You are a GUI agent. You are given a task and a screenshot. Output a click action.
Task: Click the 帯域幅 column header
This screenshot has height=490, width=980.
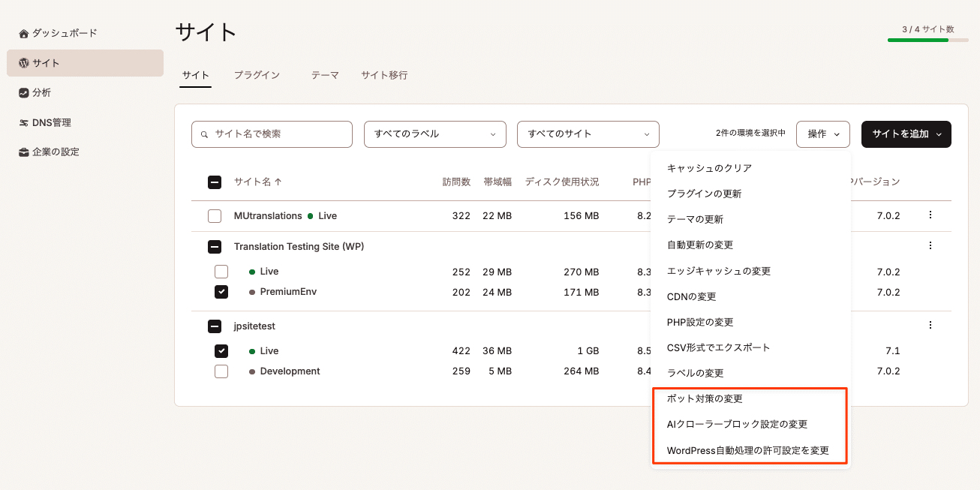point(498,182)
